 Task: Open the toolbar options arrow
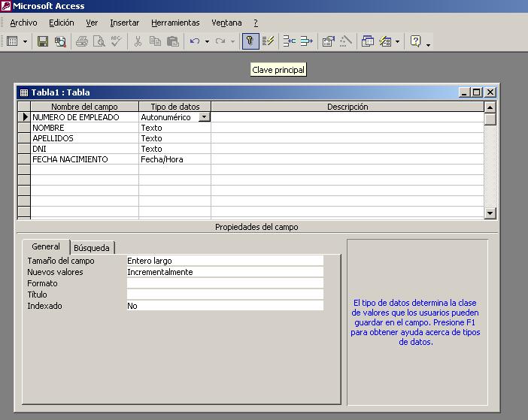click(x=428, y=44)
